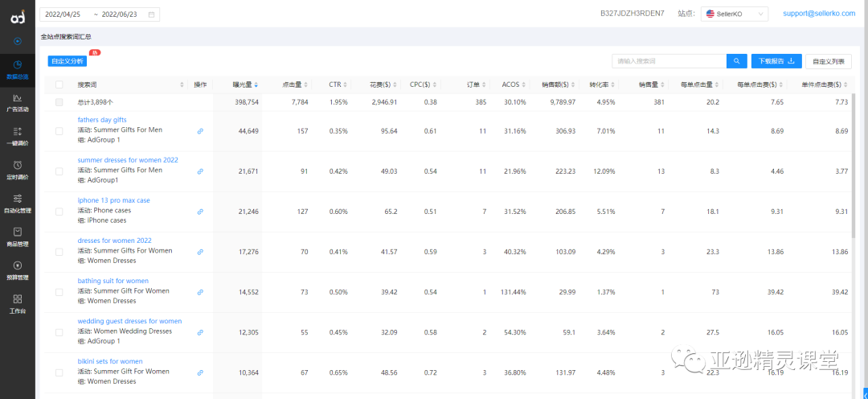Image resolution: width=868 pixels, height=399 pixels.
Task: Click link icon for fathers day gifts
Action: coord(200,130)
